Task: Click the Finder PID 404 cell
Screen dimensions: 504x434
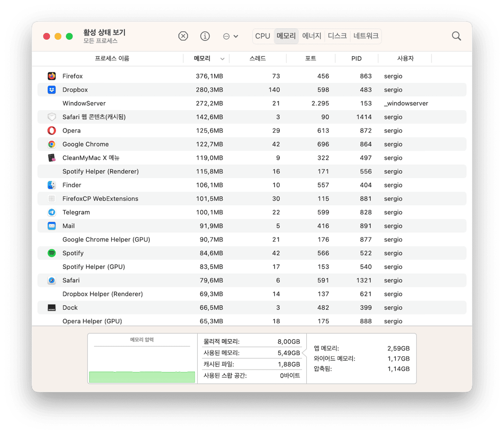Action: coord(366,185)
